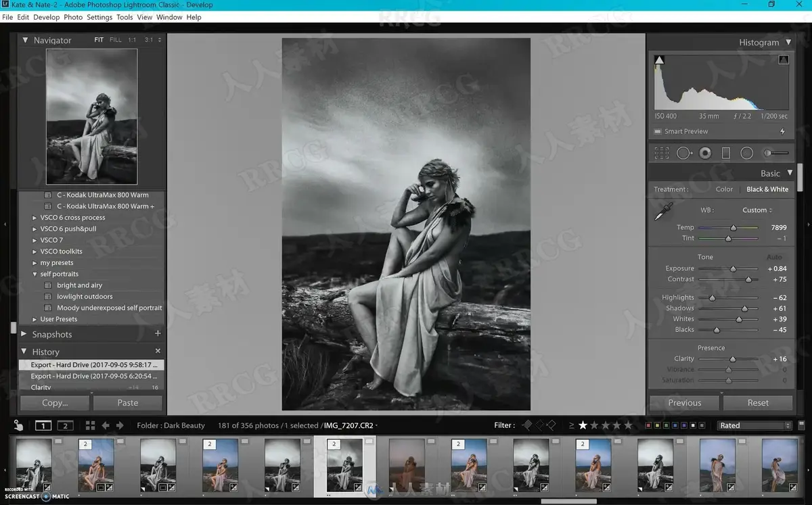Select the Red Eye Correction tool

tap(705, 153)
